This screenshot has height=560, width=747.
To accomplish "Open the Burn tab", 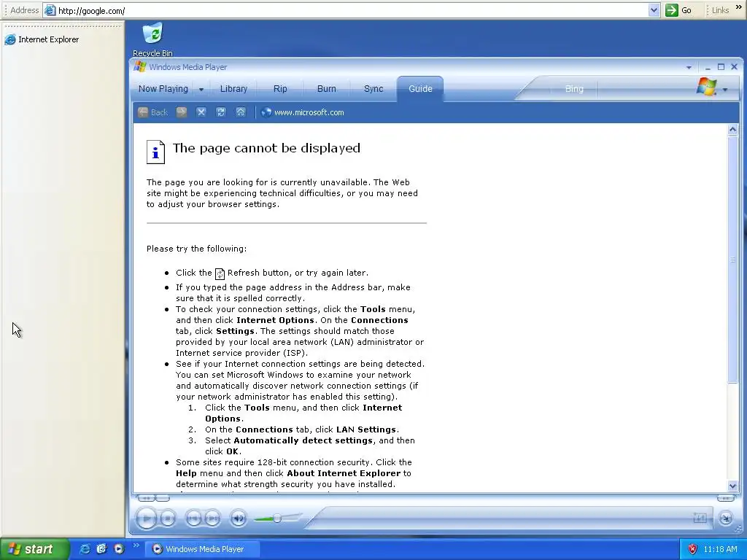I will (x=326, y=88).
